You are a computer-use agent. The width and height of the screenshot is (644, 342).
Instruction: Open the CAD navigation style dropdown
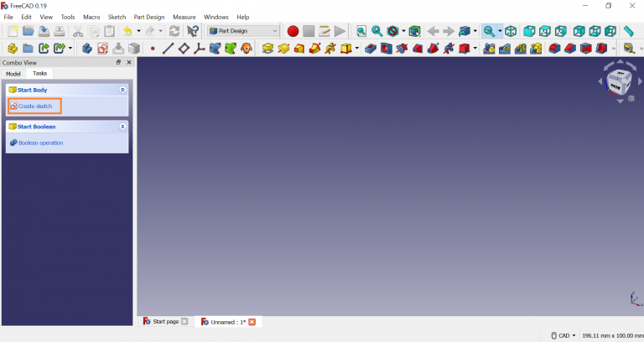(x=563, y=335)
